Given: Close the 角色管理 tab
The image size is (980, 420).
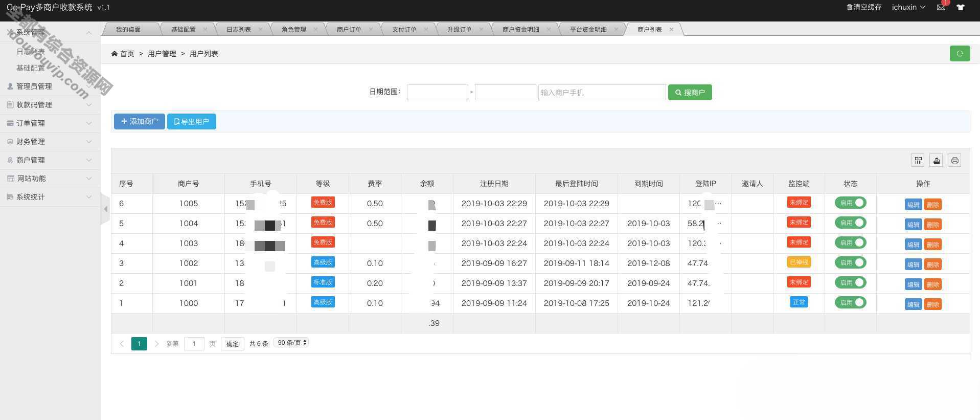Looking at the screenshot, I should (315, 29).
